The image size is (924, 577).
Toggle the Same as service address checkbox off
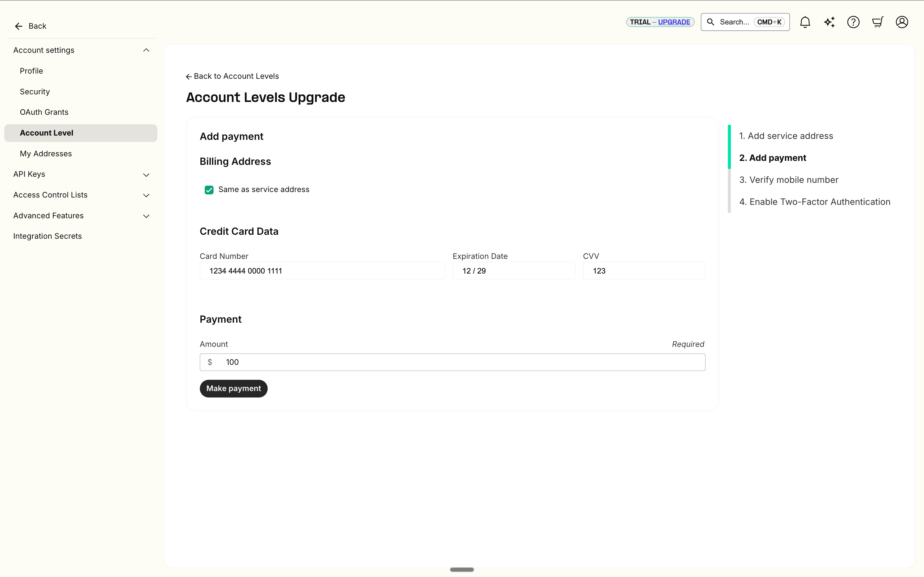click(209, 190)
